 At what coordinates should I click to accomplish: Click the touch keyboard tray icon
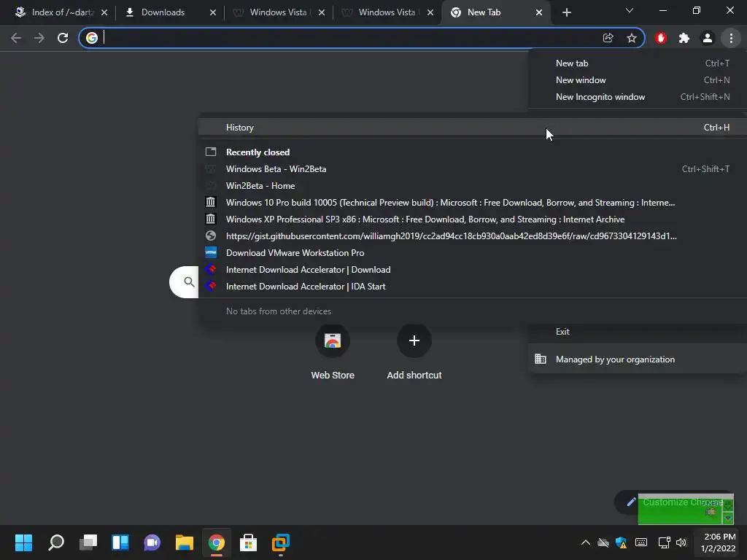click(x=641, y=542)
